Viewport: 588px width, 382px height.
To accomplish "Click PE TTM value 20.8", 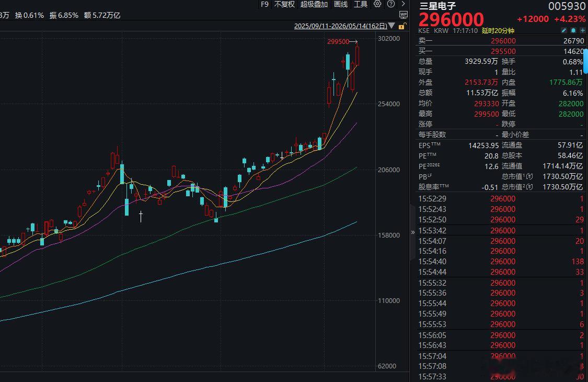I will (x=491, y=155).
